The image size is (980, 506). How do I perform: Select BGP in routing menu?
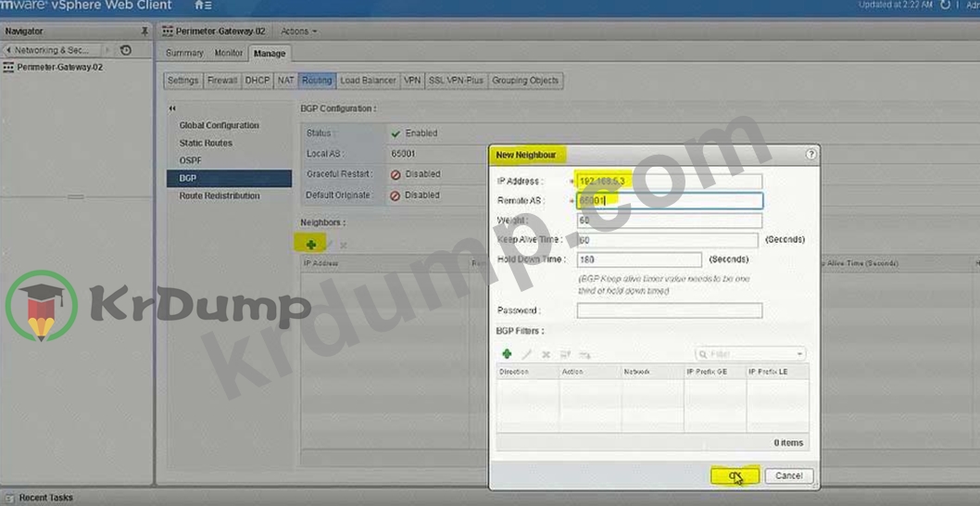click(229, 178)
